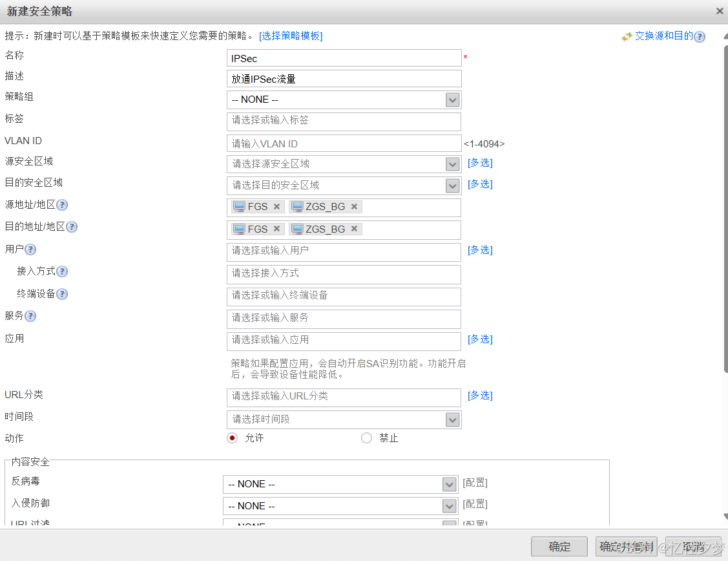Select the 允许 action radio button
Viewport: 728px width, 561px height.
pyautogui.click(x=233, y=438)
